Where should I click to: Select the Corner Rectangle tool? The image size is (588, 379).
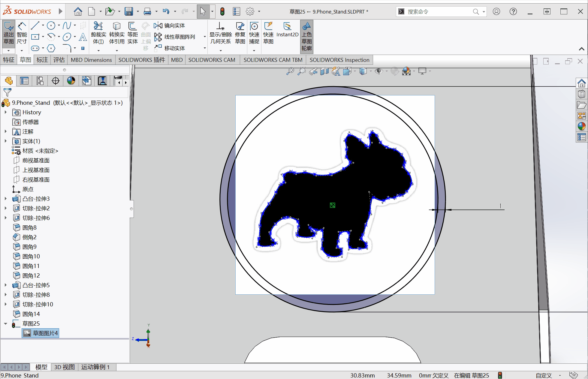[x=35, y=37]
